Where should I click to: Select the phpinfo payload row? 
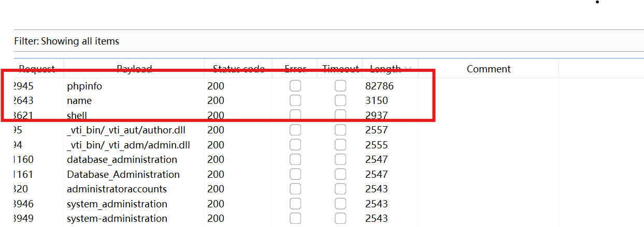pyautogui.click(x=84, y=86)
